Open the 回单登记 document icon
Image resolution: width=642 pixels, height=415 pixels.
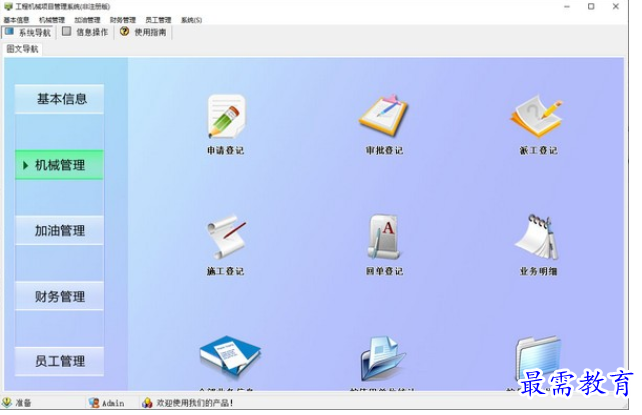point(384,237)
